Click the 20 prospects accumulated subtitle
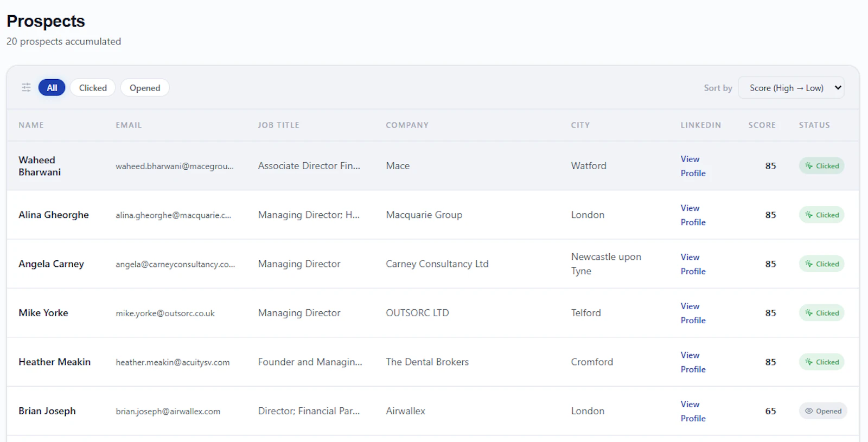868x442 pixels. [x=63, y=41]
